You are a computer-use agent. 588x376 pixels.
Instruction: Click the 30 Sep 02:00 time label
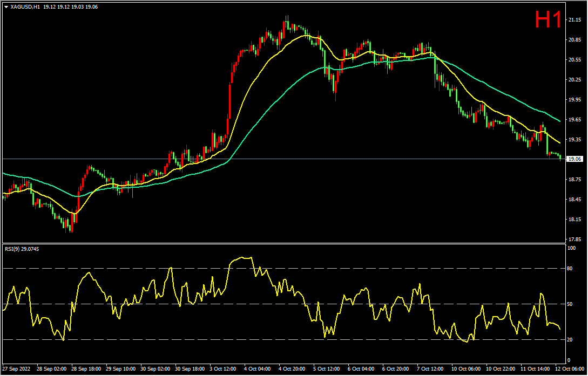pyautogui.click(x=156, y=369)
